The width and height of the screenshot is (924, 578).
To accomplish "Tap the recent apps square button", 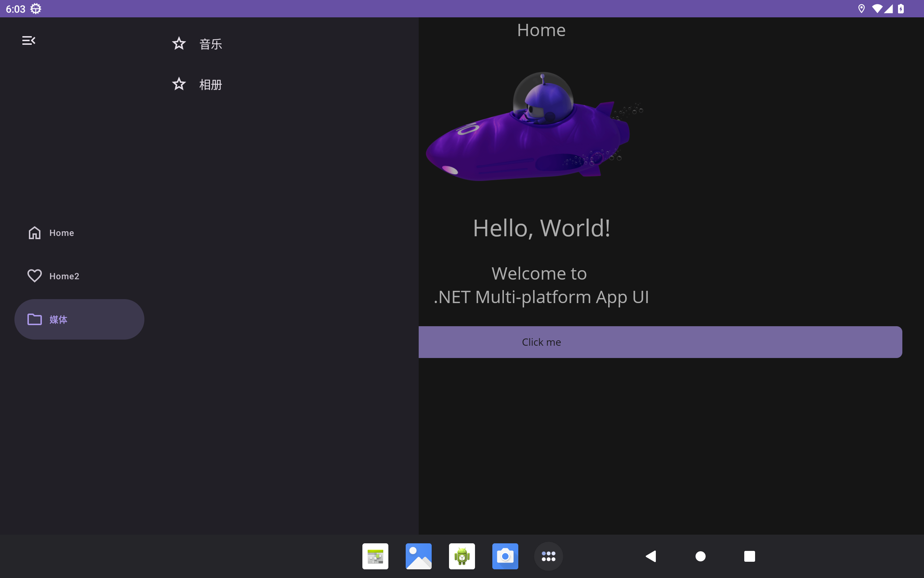I will point(750,556).
